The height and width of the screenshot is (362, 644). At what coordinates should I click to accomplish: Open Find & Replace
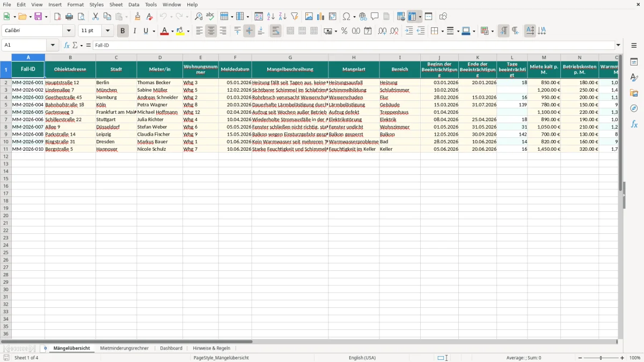click(x=199, y=17)
